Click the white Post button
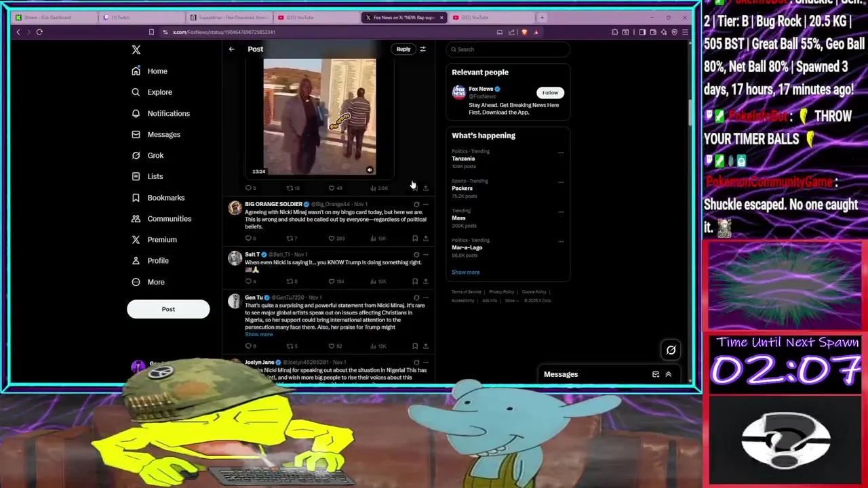Screen dimensions: 868x488 pyautogui.click(x=168, y=309)
